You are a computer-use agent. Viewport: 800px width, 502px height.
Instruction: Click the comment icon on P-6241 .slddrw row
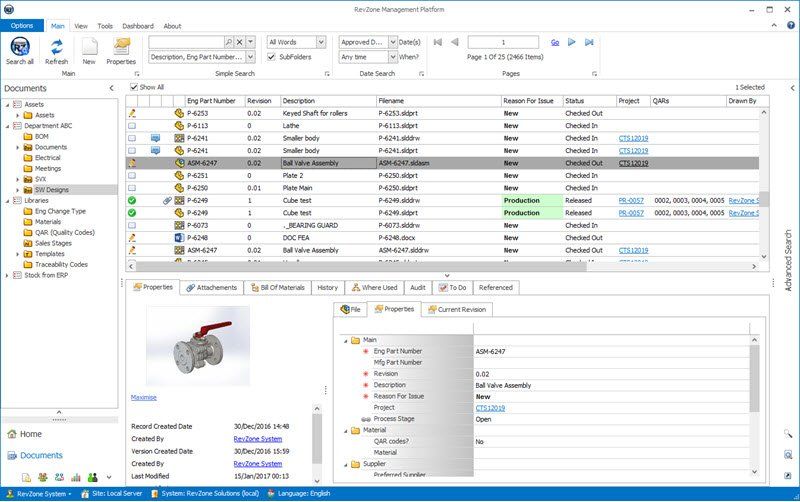point(156,138)
